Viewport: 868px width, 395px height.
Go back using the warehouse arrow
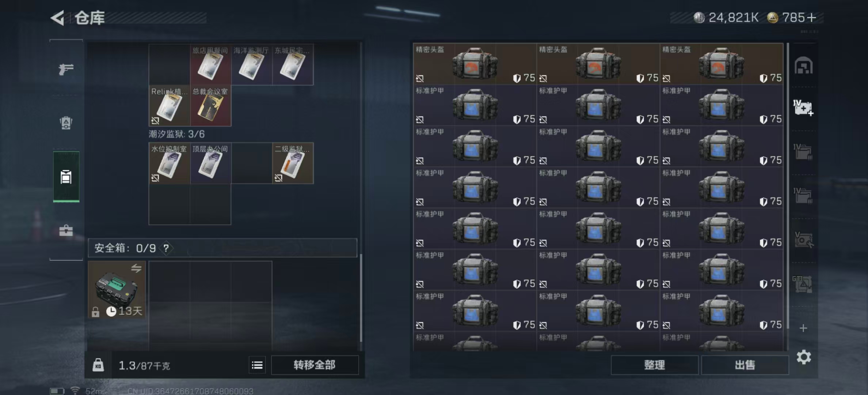[x=58, y=18]
